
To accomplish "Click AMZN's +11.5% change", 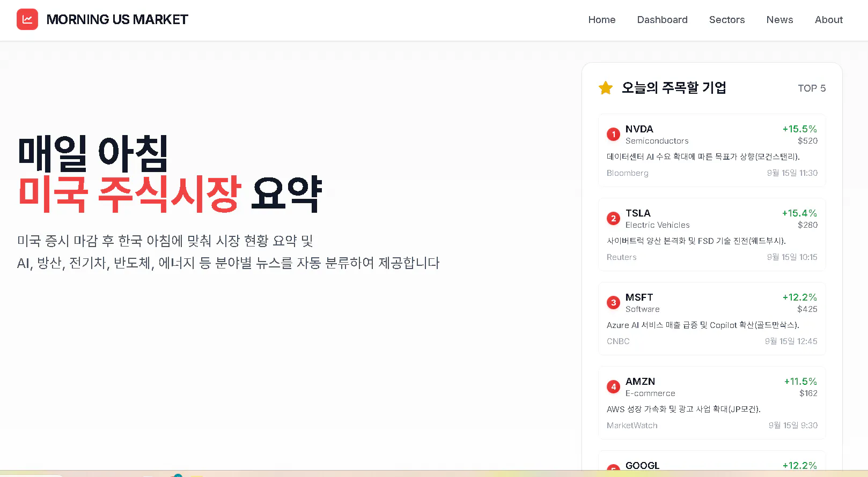I will tap(800, 382).
